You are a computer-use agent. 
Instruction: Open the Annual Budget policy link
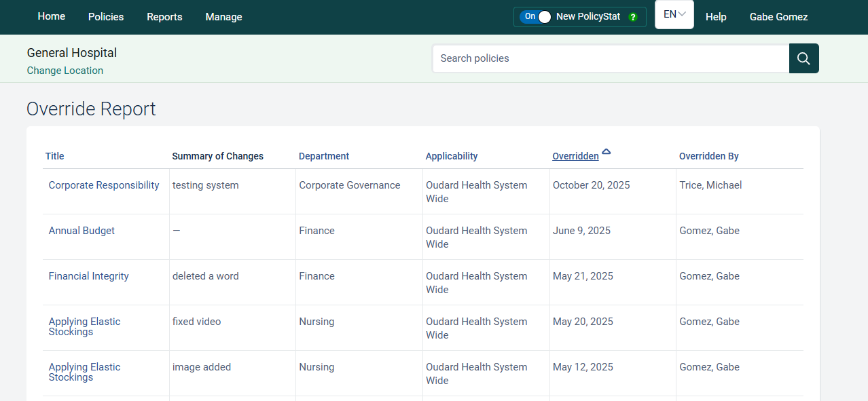click(82, 231)
